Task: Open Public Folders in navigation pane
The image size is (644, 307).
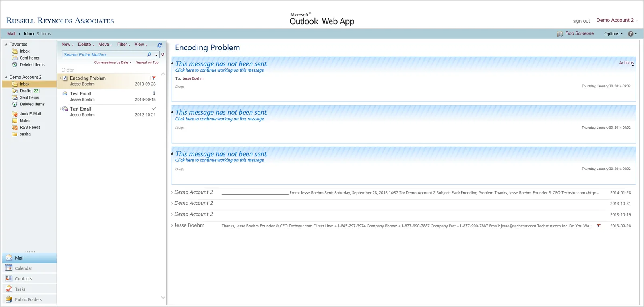Action: click(29, 299)
